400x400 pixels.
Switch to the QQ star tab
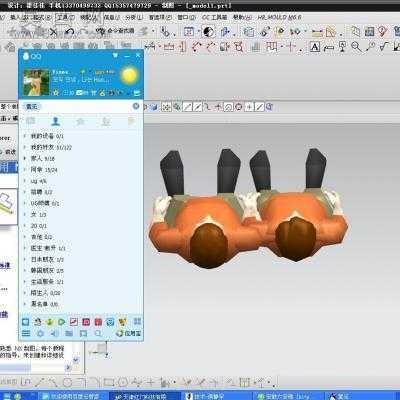pos(81,122)
